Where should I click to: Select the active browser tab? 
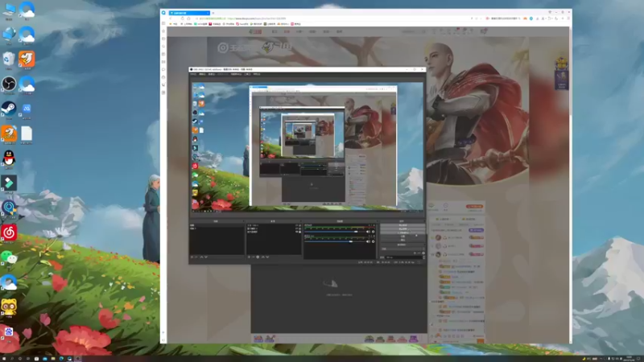[189, 13]
